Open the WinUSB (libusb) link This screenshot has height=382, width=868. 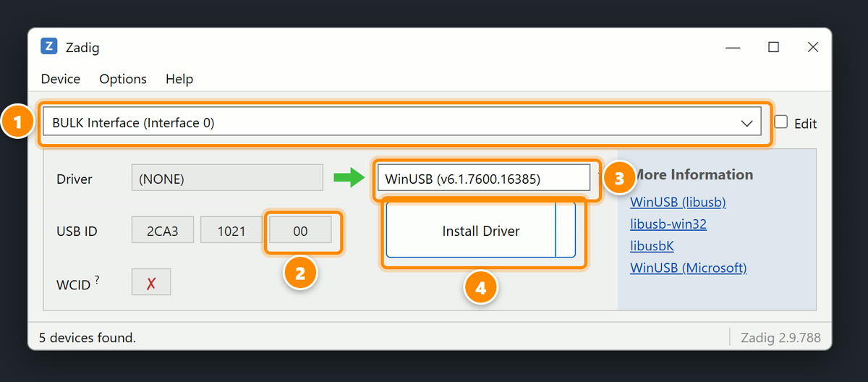click(678, 202)
